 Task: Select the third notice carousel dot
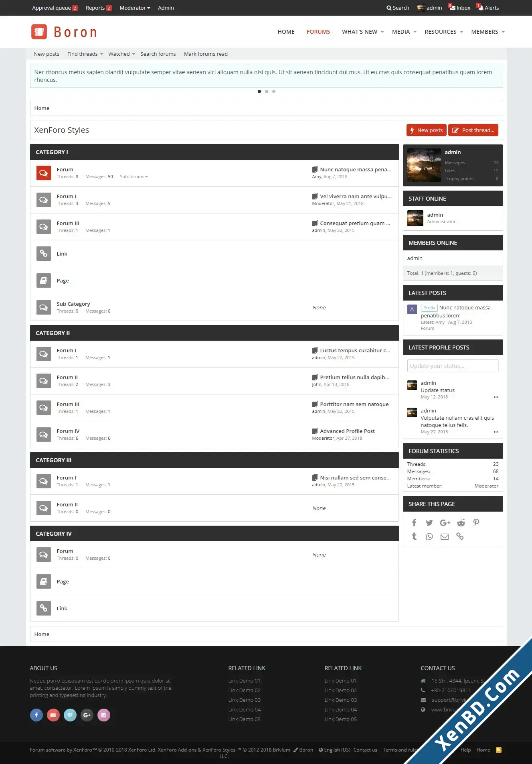pos(274,91)
